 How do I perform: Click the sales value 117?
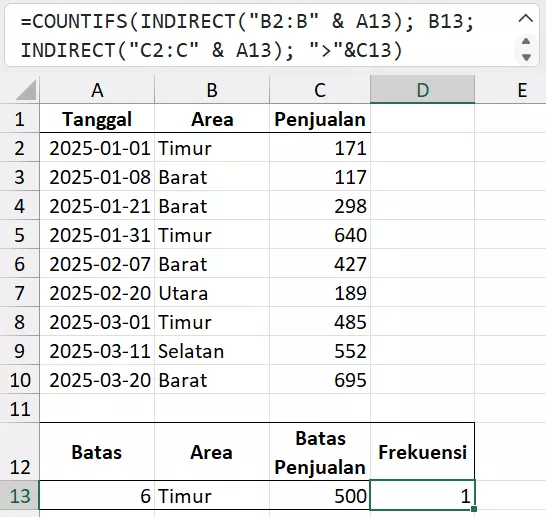(320, 177)
